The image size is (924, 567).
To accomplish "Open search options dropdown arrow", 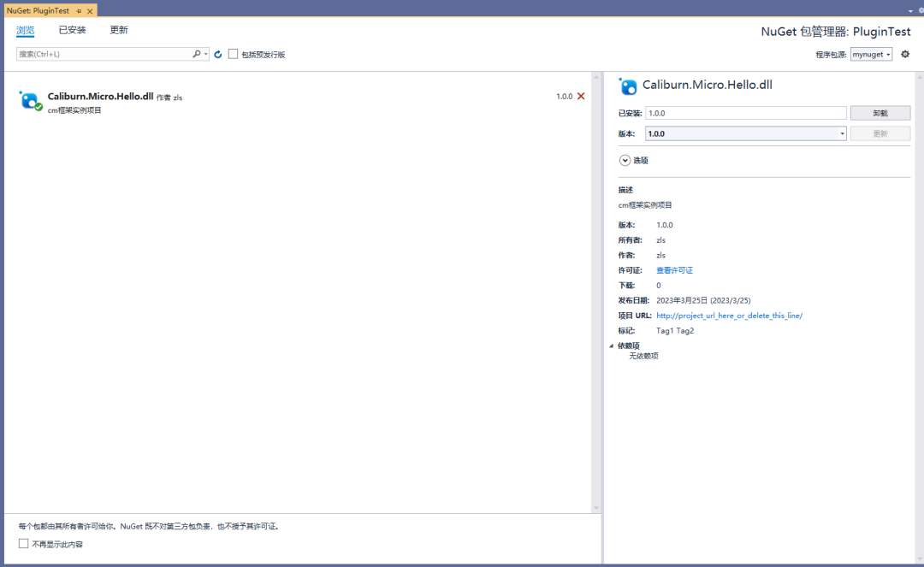I will click(205, 54).
